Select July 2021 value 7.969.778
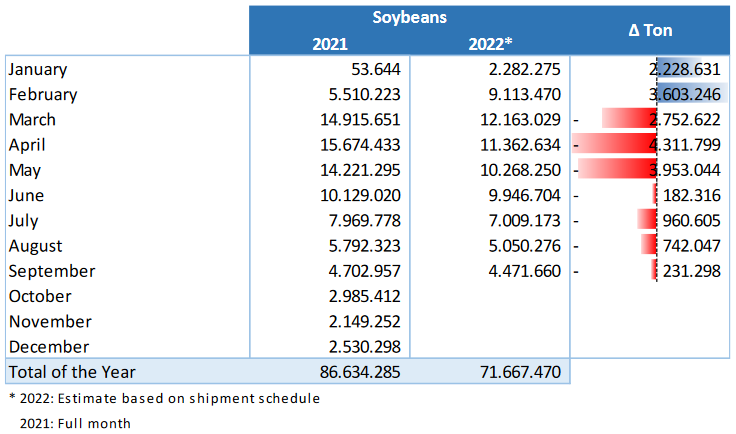 tap(359, 221)
